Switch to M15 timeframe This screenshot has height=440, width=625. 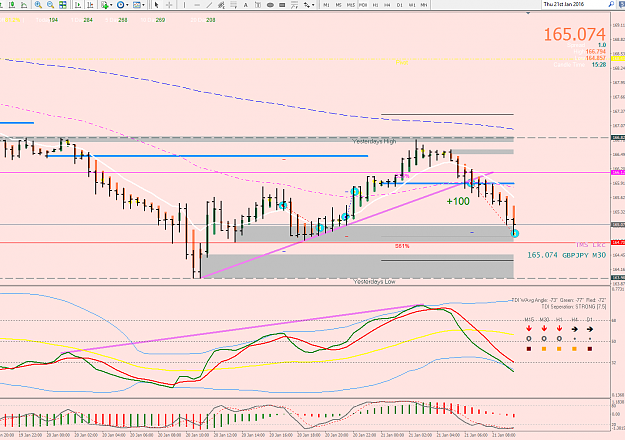coord(351,5)
